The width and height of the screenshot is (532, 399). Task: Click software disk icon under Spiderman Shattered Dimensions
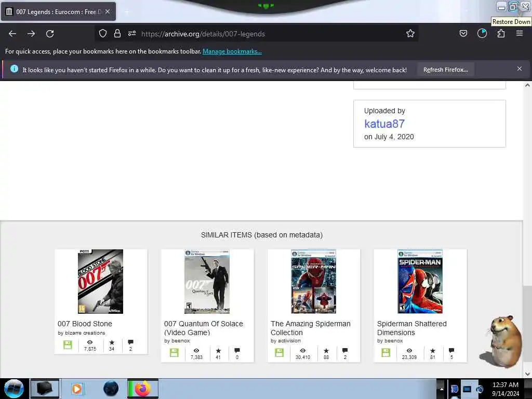pyautogui.click(x=386, y=353)
